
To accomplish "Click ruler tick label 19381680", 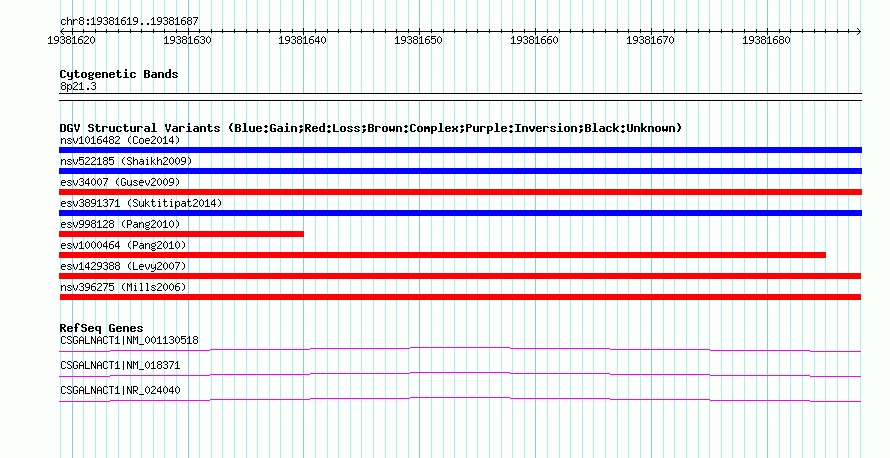I will tap(766, 40).
